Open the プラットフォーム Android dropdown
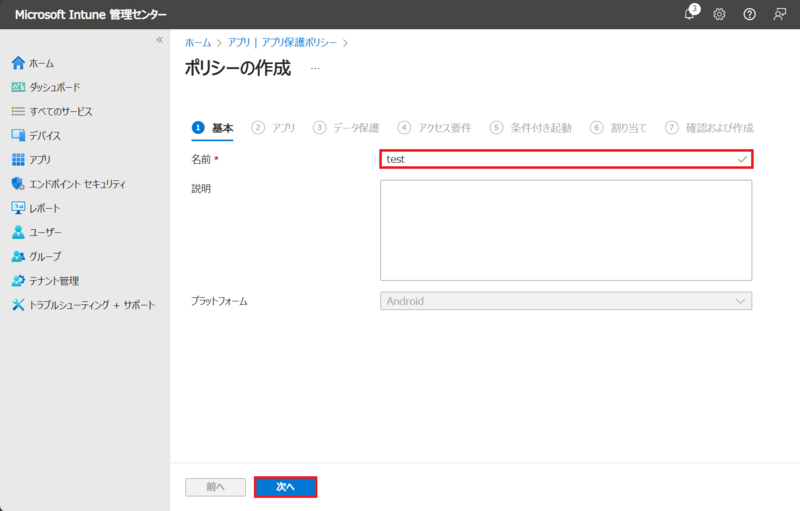800x511 pixels. (x=566, y=301)
